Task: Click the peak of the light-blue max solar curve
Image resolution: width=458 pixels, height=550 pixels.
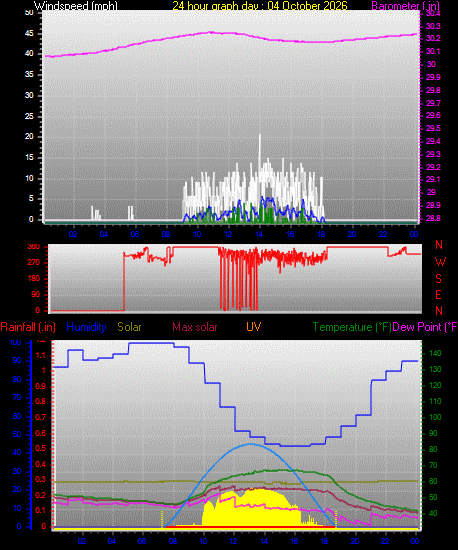Action: pyautogui.click(x=251, y=444)
